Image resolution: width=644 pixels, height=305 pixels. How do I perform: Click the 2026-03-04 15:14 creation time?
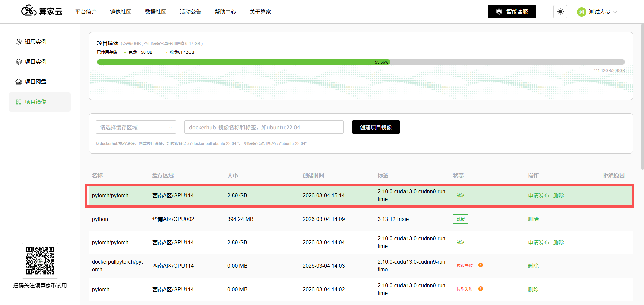pyautogui.click(x=324, y=195)
